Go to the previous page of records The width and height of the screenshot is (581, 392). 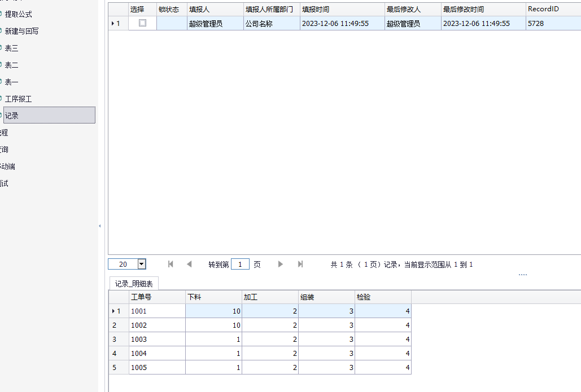click(189, 264)
